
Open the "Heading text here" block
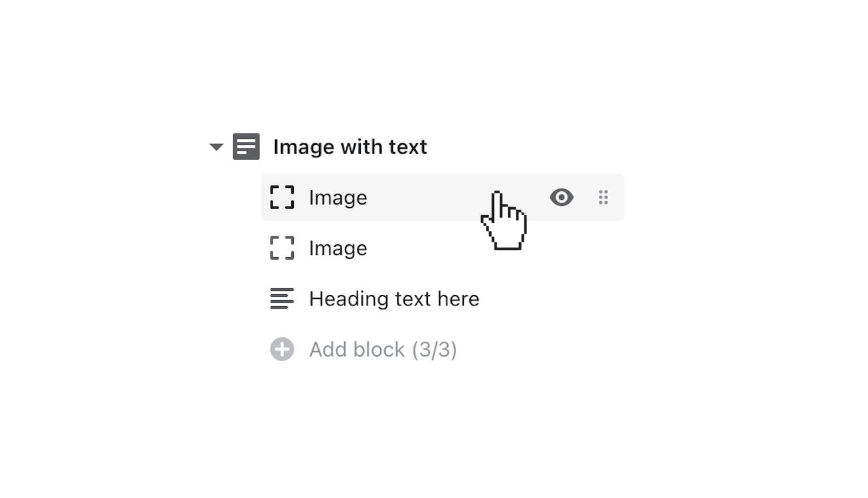coord(393,299)
